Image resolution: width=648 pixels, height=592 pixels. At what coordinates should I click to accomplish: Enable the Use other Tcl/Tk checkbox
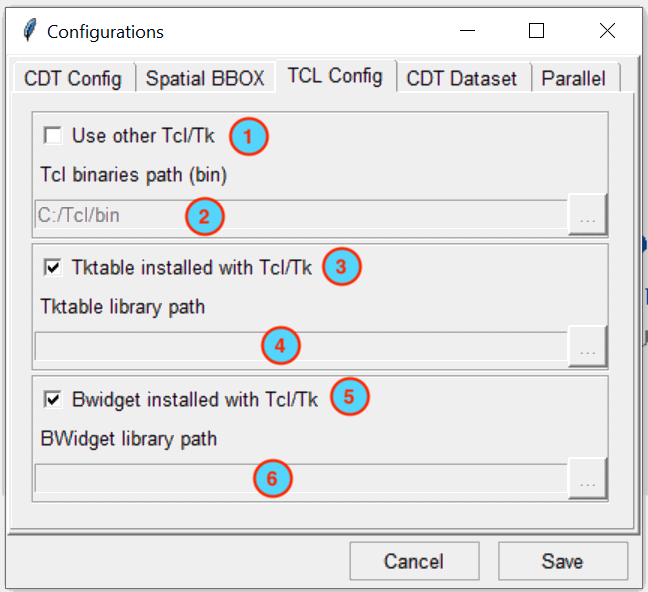point(53,136)
